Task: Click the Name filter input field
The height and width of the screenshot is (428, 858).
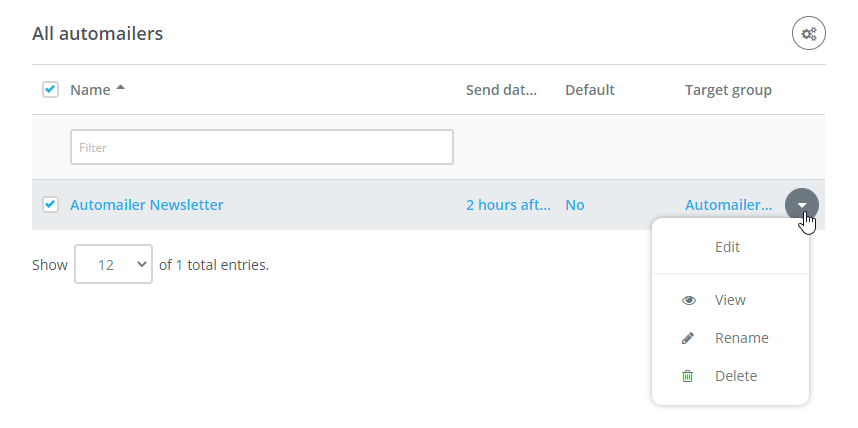Action: 262,147
